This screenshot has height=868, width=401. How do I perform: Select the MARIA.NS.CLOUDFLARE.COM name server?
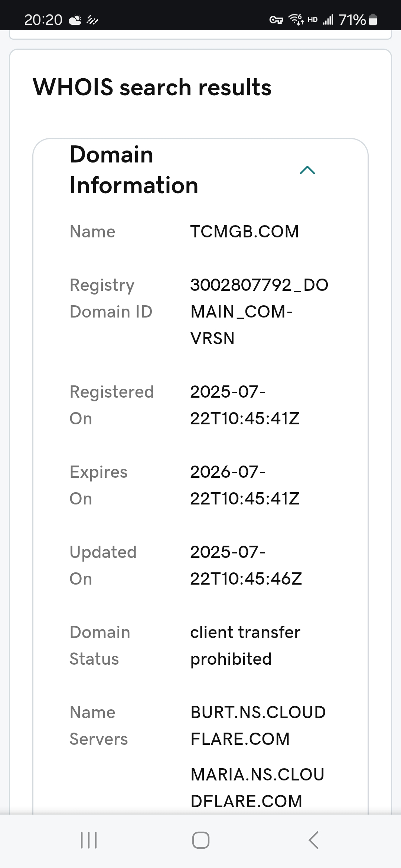[257, 788]
